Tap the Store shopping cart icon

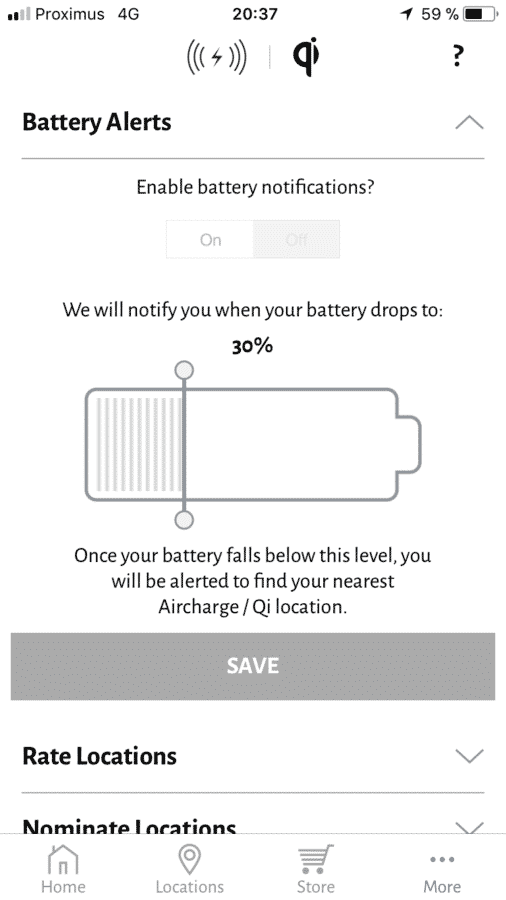[316, 860]
